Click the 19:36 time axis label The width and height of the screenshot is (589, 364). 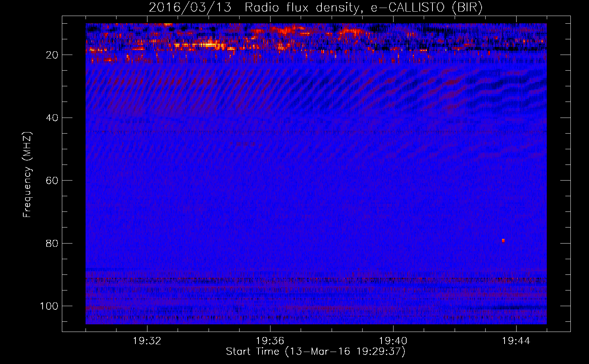pos(270,341)
